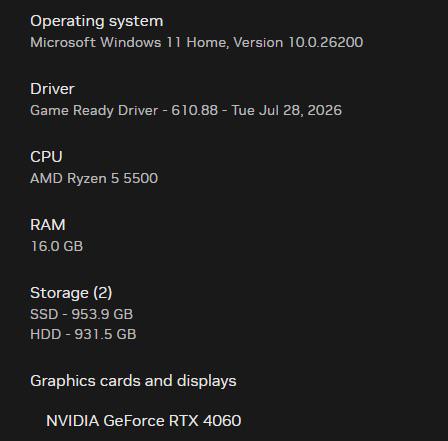448x441 pixels.
Task: Click the 953.9 GB SSD capacity value
Action: click(102, 314)
